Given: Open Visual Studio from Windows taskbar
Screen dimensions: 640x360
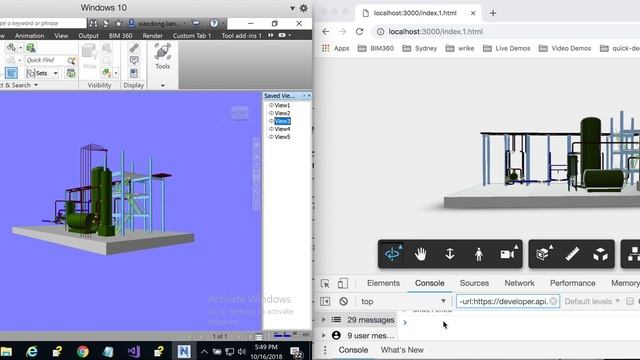Looking at the screenshot, I should pos(133,351).
